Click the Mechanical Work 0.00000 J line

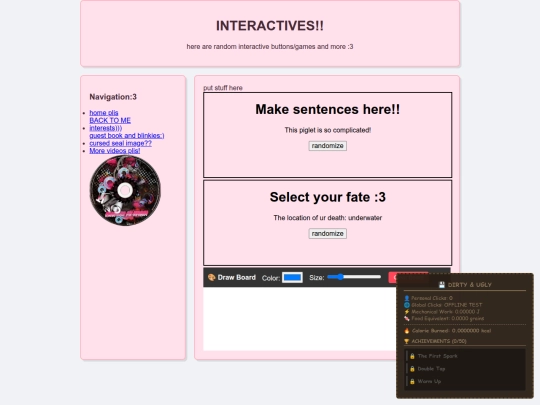[442, 312]
